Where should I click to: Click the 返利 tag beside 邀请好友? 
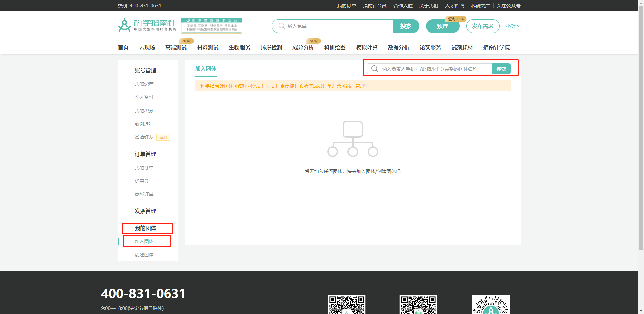tap(163, 137)
